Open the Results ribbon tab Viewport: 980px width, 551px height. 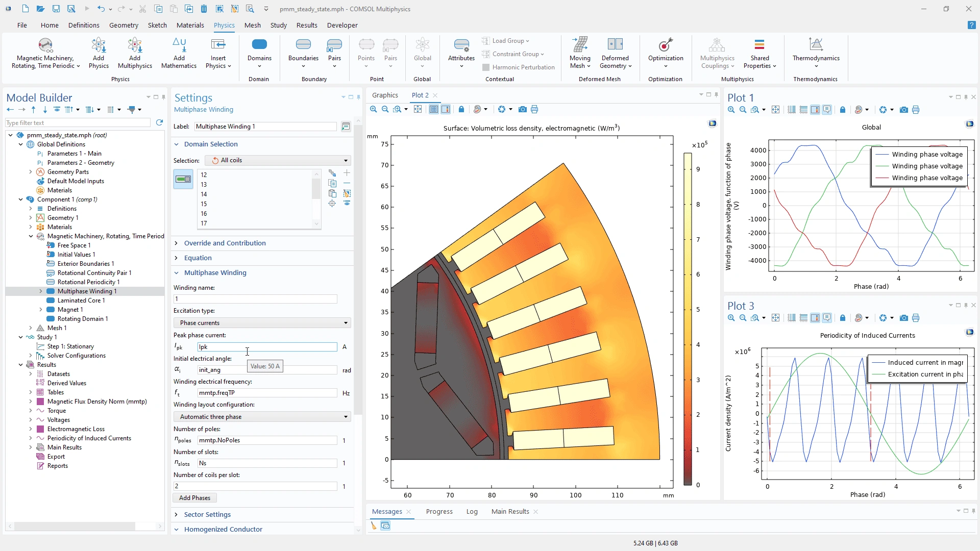pos(306,25)
